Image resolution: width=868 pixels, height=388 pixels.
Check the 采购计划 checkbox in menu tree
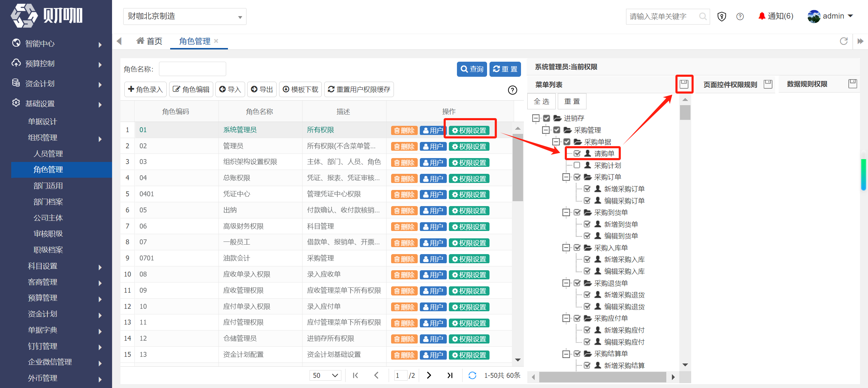577,165
